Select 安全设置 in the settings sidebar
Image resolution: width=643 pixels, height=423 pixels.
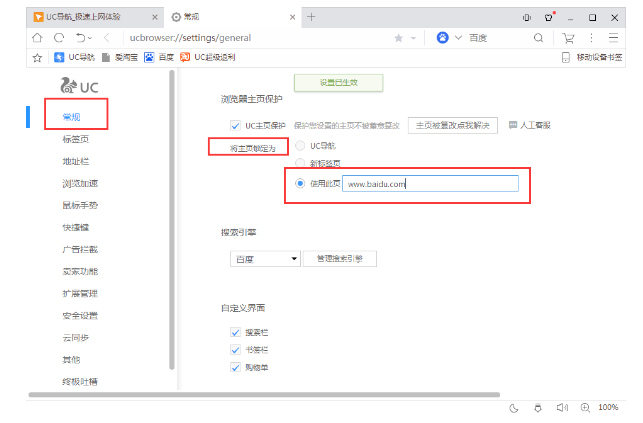pos(80,316)
